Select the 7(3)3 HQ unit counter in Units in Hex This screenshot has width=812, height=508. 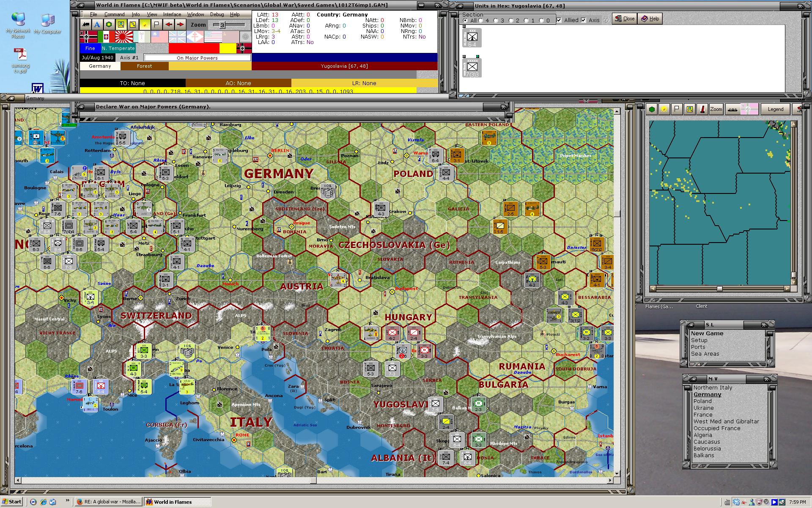tap(472, 68)
